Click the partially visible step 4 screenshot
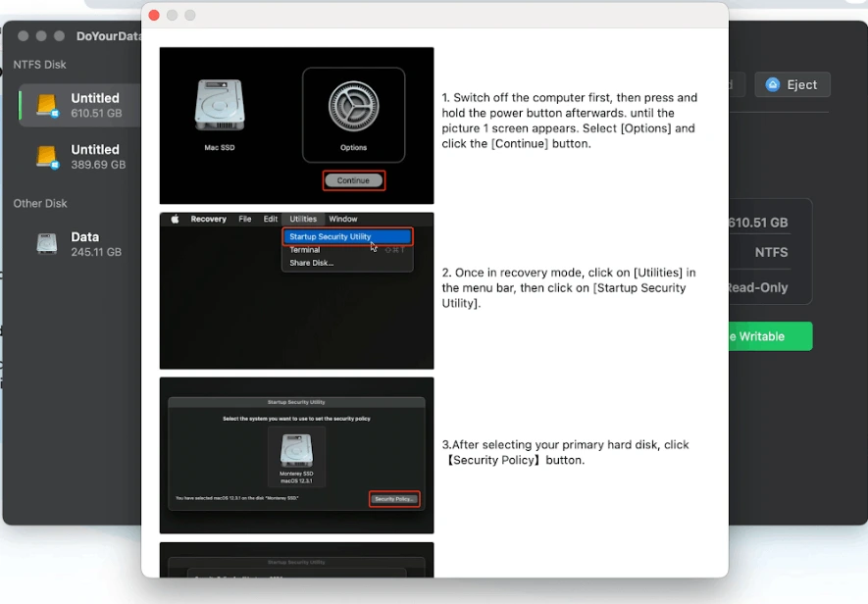Screen dimensions: 868x604 click(x=296, y=561)
